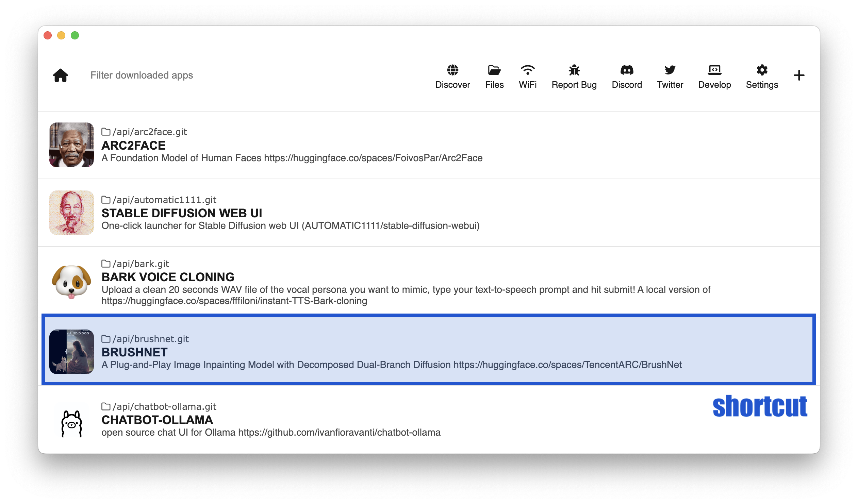
Task: Open Settings gear icon
Action: coord(762,70)
